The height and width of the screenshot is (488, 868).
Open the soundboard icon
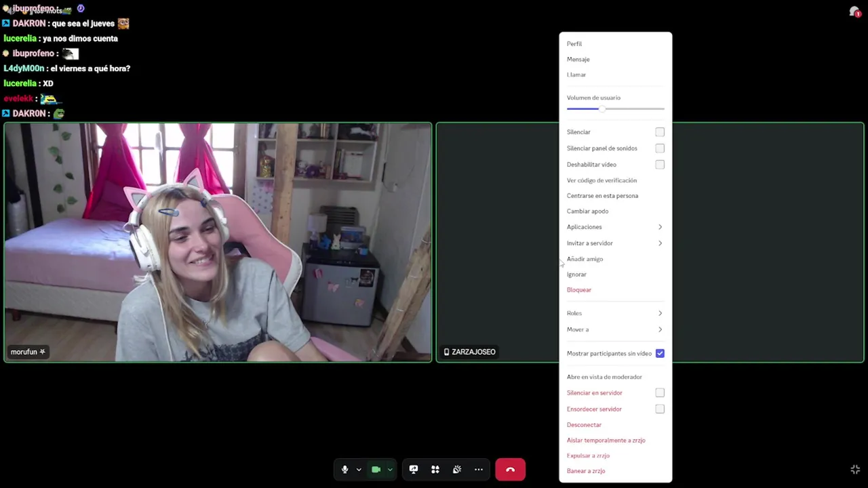click(x=457, y=470)
